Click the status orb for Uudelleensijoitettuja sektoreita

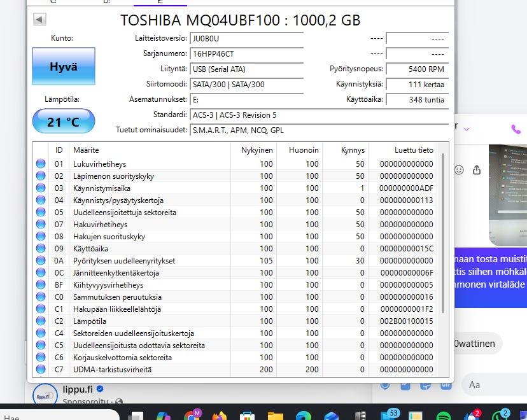pos(41,212)
